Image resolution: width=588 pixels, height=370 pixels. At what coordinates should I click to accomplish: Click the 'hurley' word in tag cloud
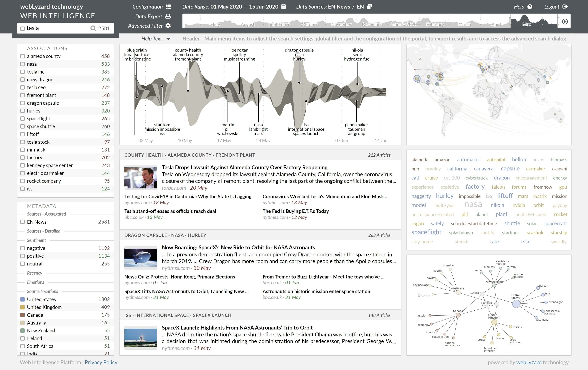[x=445, y=196]
